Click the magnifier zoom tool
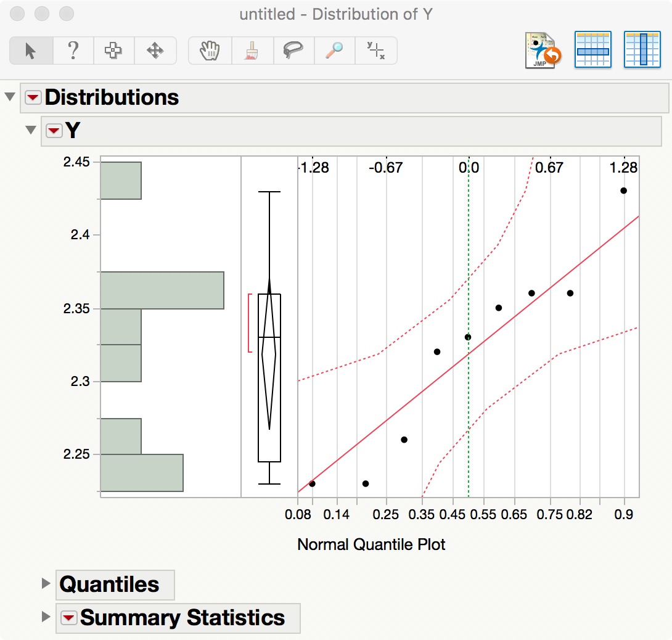The image size is (672, 640). point(334,51)
